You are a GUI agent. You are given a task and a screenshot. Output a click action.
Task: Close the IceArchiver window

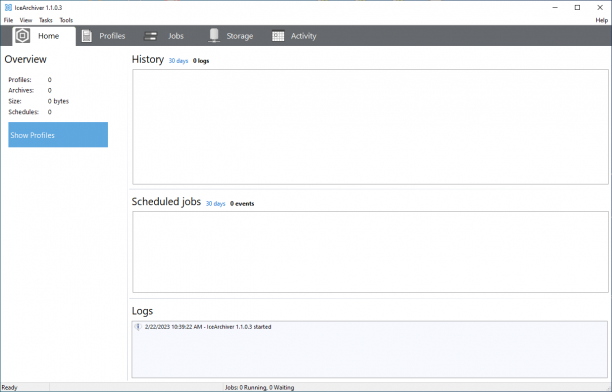[x=600, y=7]
